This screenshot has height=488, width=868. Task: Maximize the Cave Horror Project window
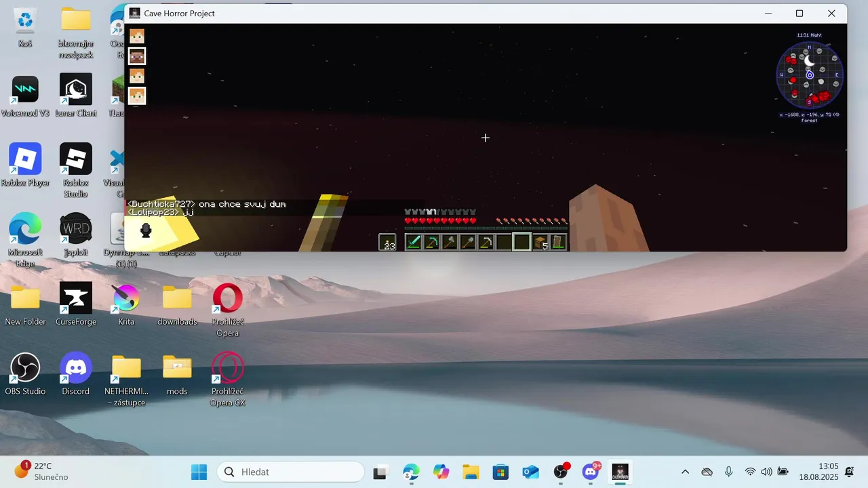tap(800, 14)
